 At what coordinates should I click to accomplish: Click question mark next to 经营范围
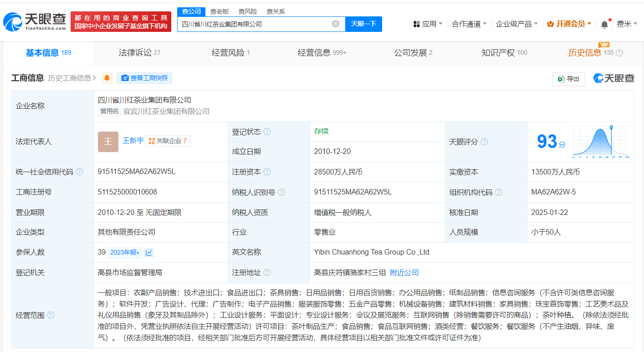(x=51, y=315)
